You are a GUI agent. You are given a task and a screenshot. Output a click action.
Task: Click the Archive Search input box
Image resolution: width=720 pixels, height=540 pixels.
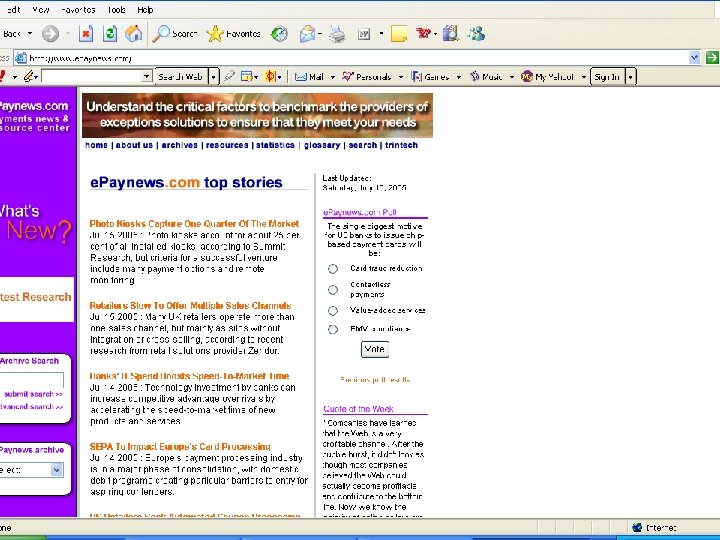coord(30,379)
